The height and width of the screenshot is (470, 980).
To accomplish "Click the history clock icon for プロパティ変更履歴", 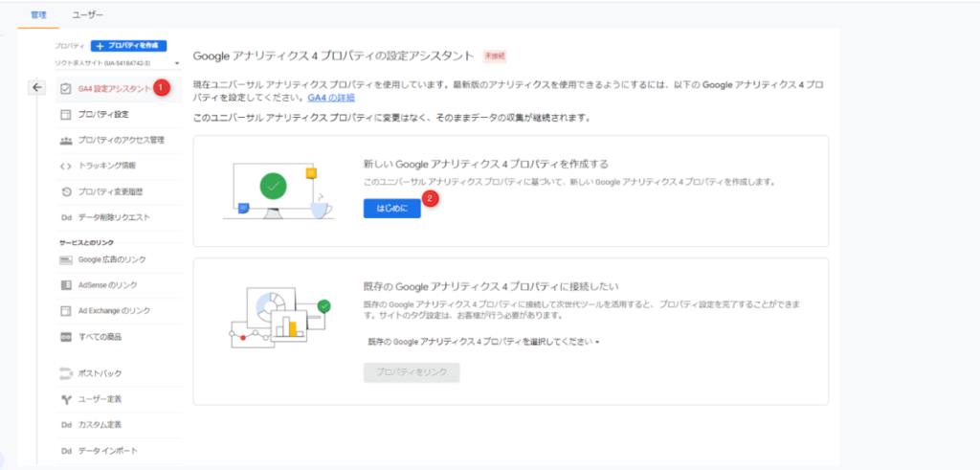I will tap(66, 191).
